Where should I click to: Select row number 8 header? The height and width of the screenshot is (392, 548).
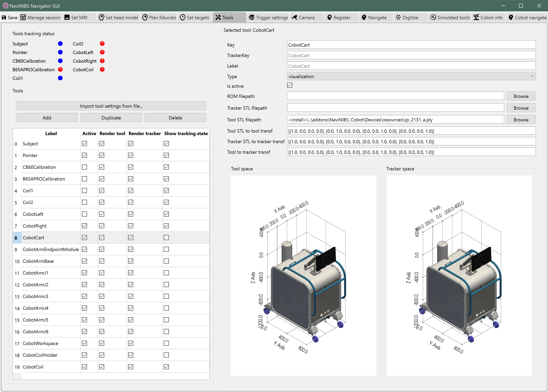(17, 238)
